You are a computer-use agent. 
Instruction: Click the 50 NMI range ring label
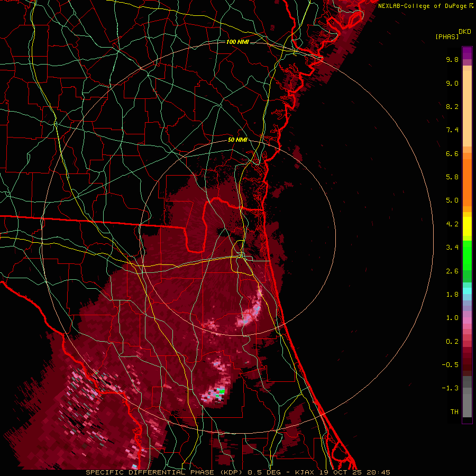pos(237,140)
